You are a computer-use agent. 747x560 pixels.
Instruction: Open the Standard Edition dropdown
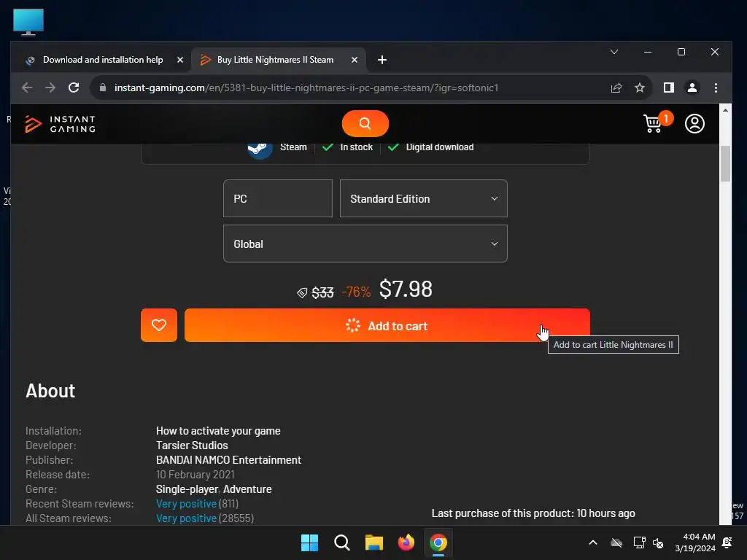424,198
